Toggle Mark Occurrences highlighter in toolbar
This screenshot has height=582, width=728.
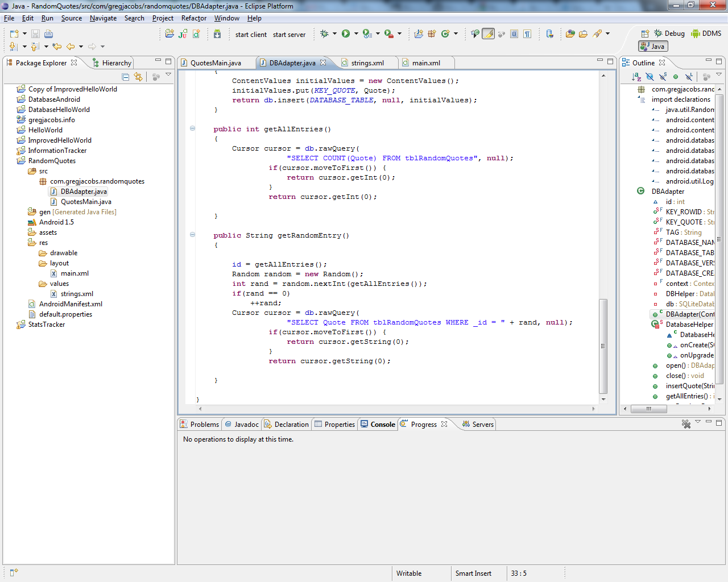click(488, 34)
